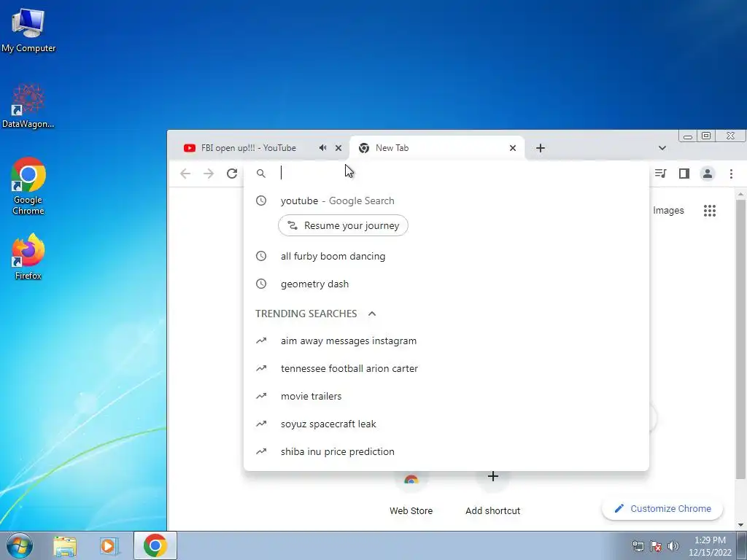Image resolution: width=747 pixels, height=560 pixels.
Task: Open Windows Media Player from taskbar
Action: (109, 545)
